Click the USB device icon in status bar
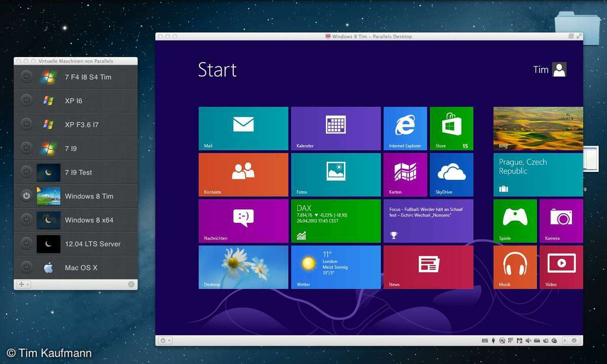The image size is (607, 364). tap(493, 341)
